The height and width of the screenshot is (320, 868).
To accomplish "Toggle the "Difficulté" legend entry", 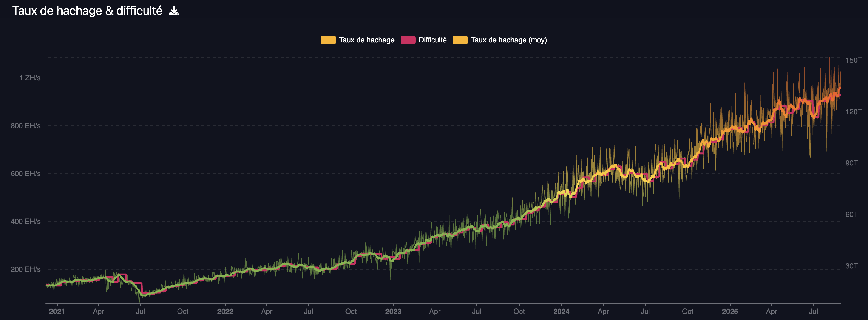I will click(432, 40).
